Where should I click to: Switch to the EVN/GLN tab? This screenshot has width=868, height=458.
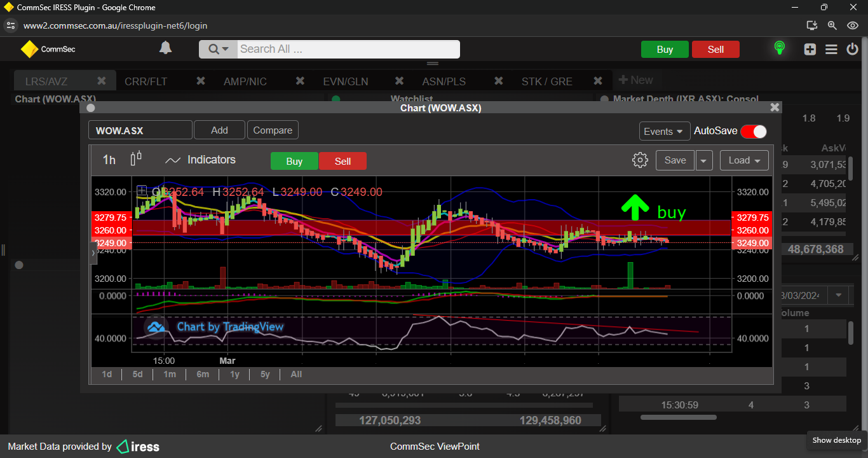(x=345, y=81)
